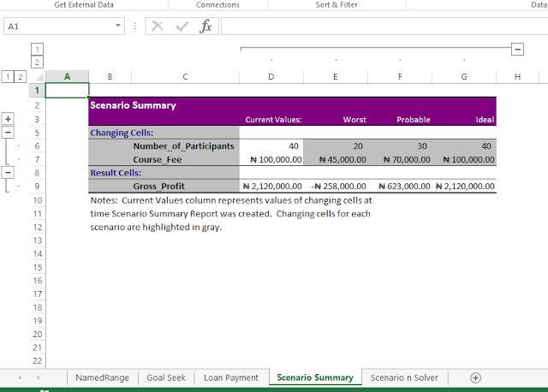This screenshot has height=392, width=548.
Task: Click the Connections group label
Action: (x=217, y=4)
